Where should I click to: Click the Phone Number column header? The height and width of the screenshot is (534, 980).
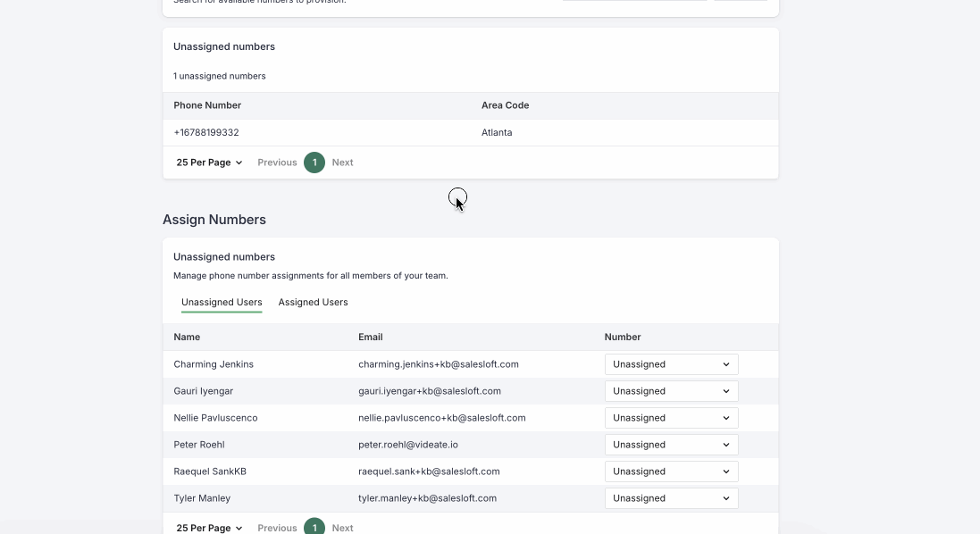pyautogui.click(x=207, y=105)
